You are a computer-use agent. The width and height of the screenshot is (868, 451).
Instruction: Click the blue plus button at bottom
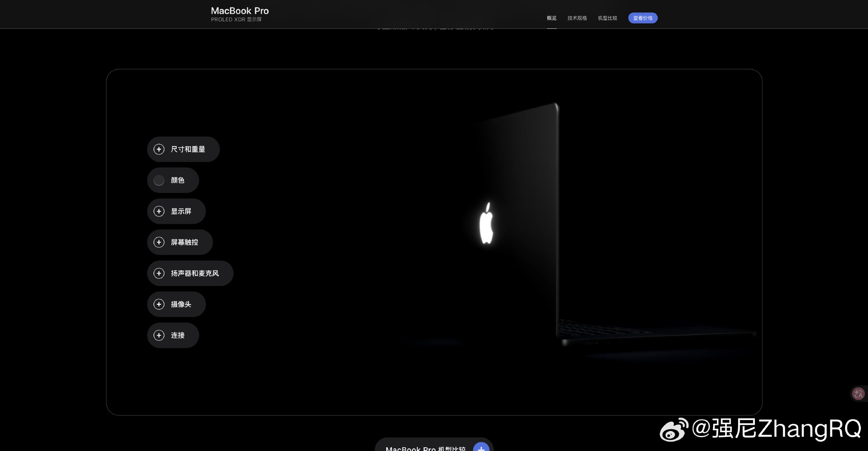point(481,447)
